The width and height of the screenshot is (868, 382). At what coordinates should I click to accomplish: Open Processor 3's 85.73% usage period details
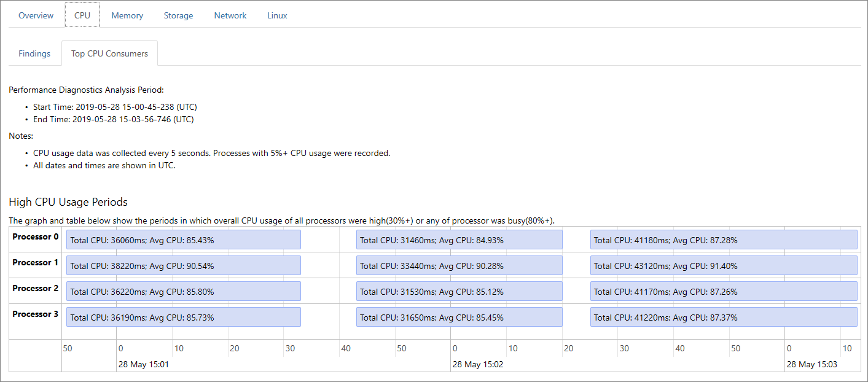[182, 317]
